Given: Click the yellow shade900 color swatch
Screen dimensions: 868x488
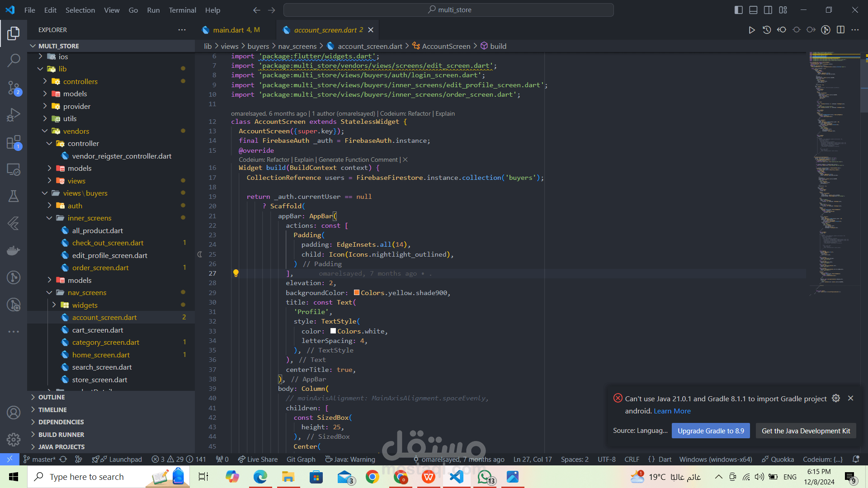Looking at the screenshot, I should [x=356, y=293].
